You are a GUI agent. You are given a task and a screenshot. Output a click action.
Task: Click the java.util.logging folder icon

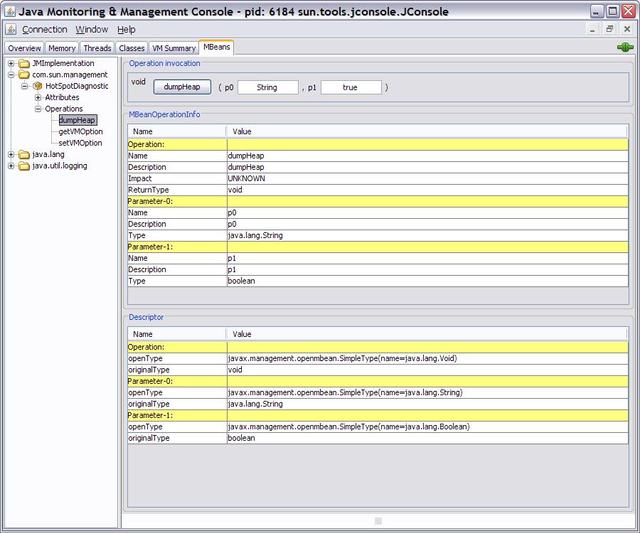(x=24, y=166)
